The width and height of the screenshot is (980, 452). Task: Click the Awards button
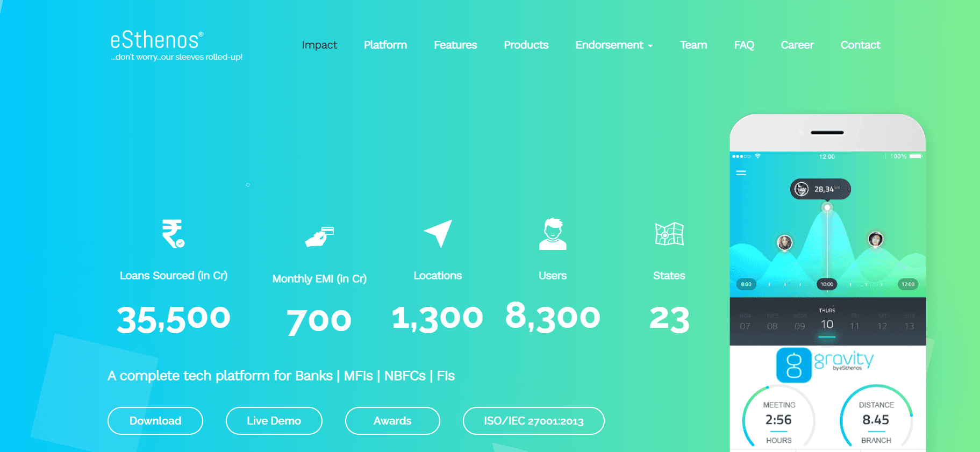coord(392,421)
